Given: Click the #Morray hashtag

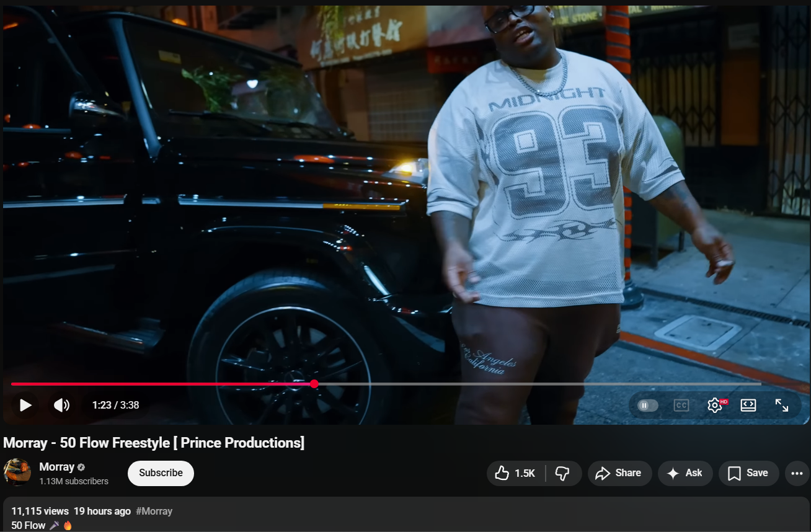Looking at the screenshot, I should point(154,512).
